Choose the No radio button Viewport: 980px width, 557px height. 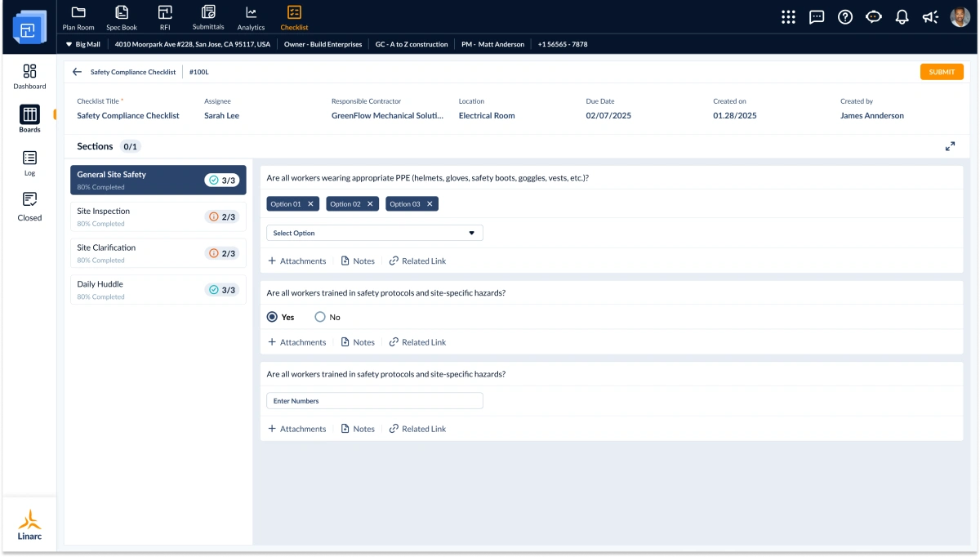[x=320, y=317]
